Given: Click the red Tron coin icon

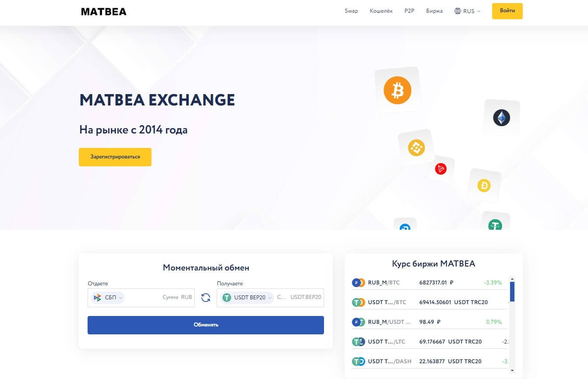Looking at the screenshot, I should point(441,169).
